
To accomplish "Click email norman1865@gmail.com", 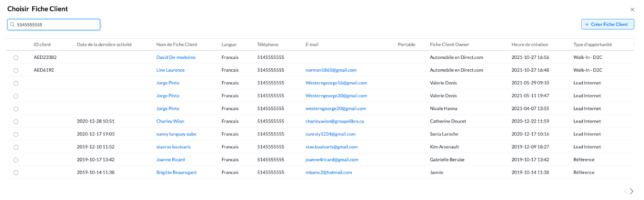I will tap(331, 70).
